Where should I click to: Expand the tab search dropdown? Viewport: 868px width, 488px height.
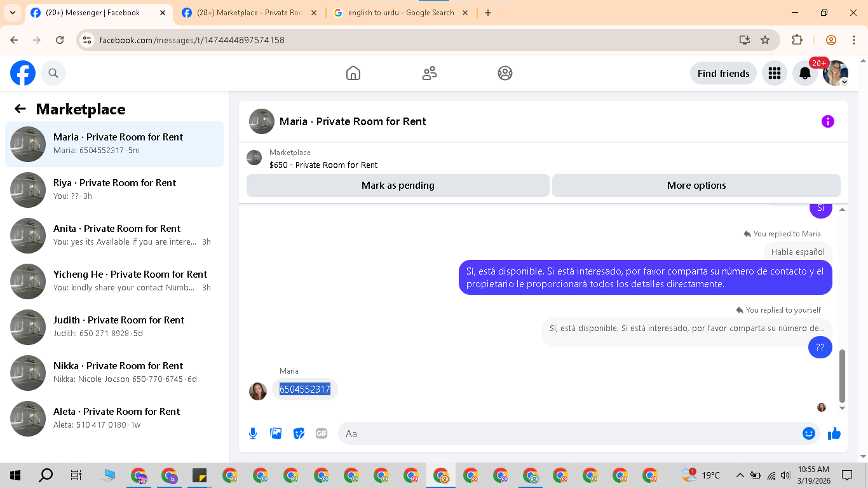click(12, 13)
